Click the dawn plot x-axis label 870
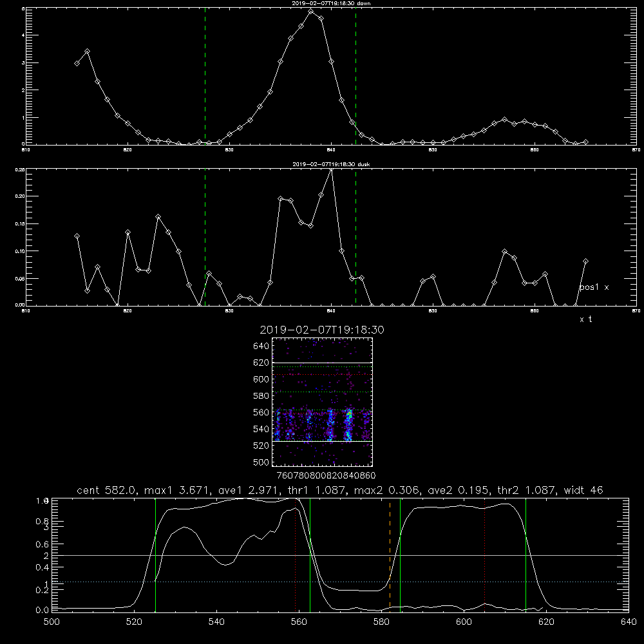The image size is (644, 644). 636,150
